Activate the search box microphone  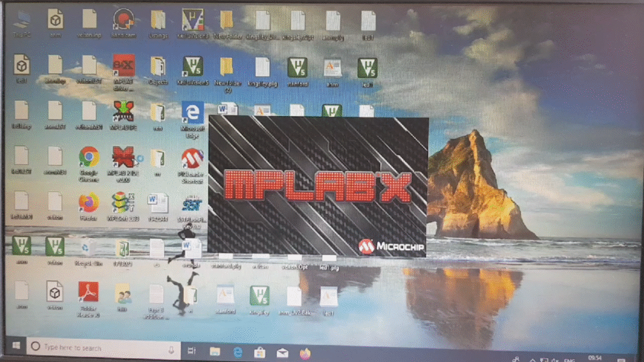(x=171, y=349)
